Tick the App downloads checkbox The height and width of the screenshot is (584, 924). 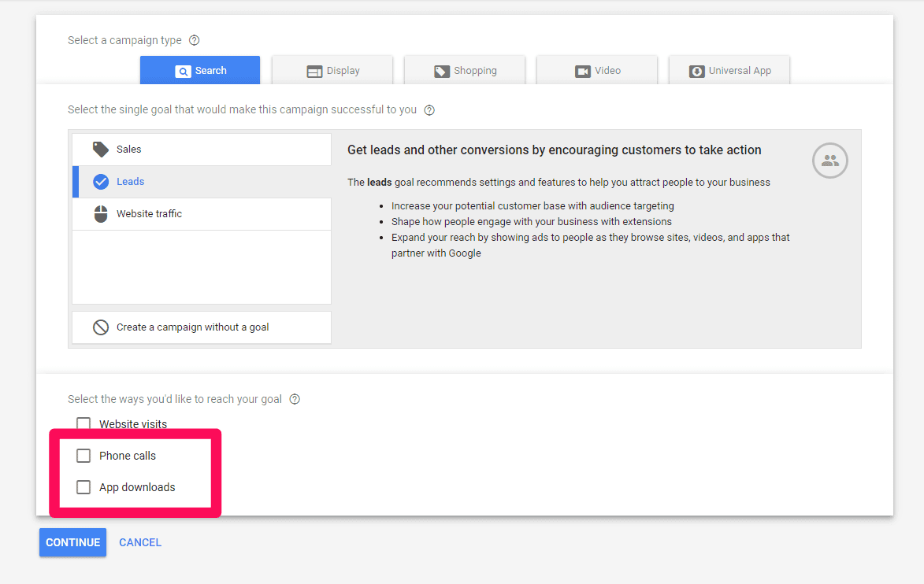(83, 487)
